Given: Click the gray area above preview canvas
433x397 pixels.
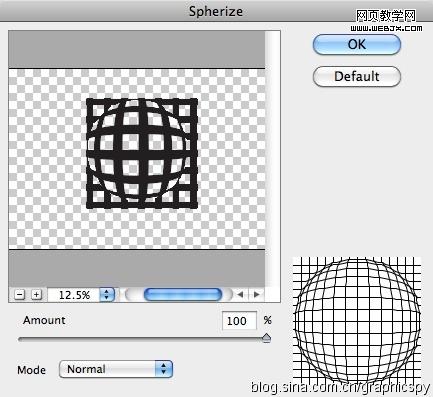Looking at the screenshot, I should coord(137,49).
